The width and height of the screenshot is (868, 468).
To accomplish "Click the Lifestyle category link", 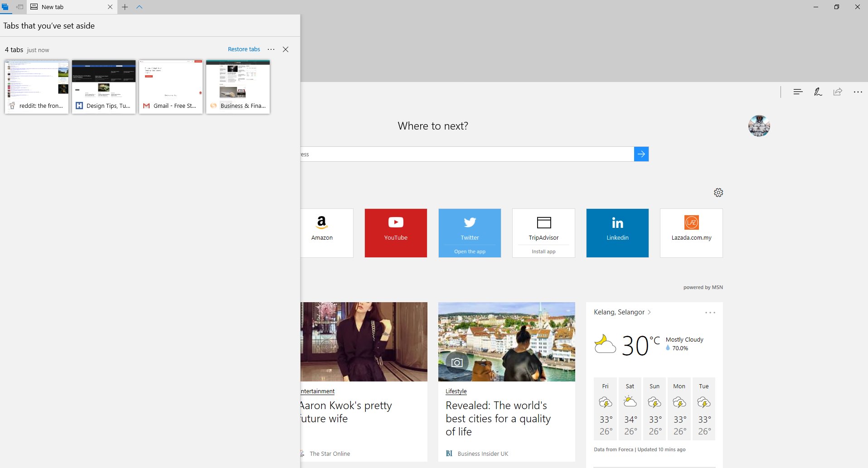I will click(x=456, y=391).
